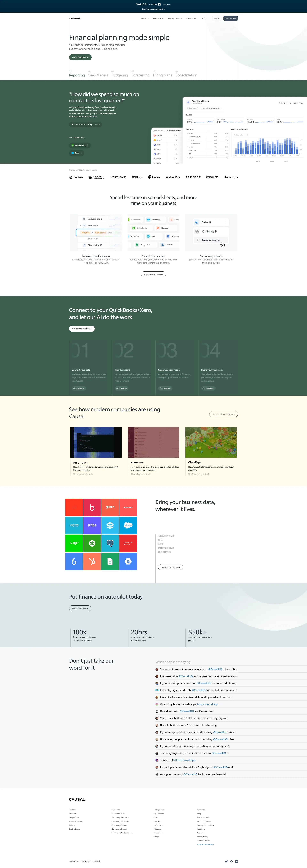Open the Default scenario dropdown
The image size is (307, 868).
(x=211, y=222)
